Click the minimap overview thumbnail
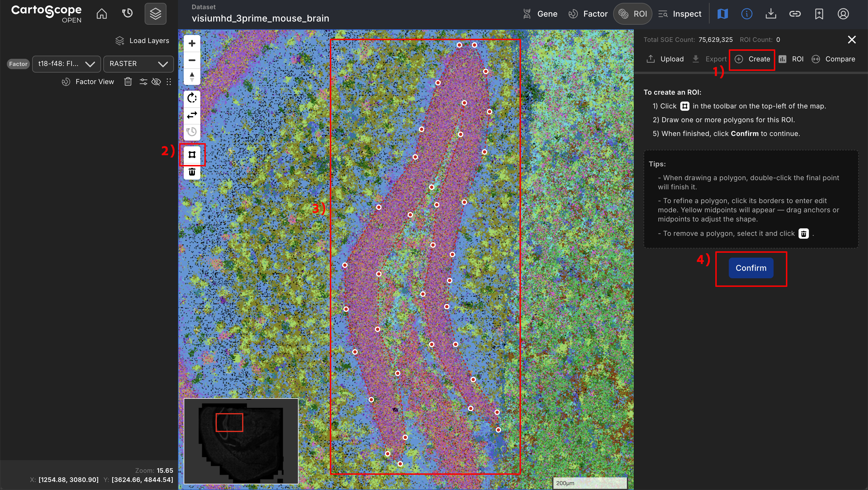The height and width of the screenshot is (490, 868). (x=241, y=441)
